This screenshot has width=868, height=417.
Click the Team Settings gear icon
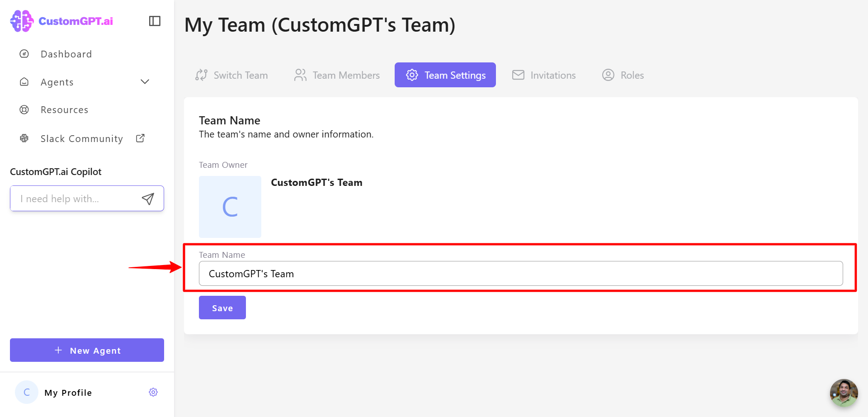412,75
